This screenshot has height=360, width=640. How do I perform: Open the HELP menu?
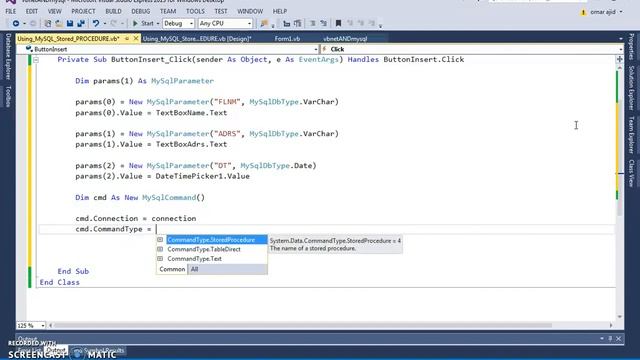point(280,11)
